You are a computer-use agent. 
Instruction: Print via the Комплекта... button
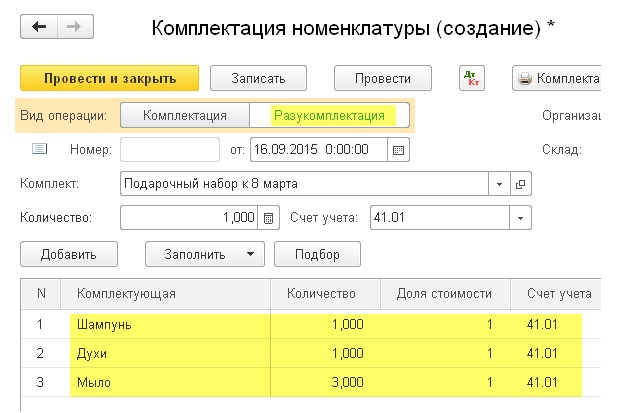(x=557, y=78)
